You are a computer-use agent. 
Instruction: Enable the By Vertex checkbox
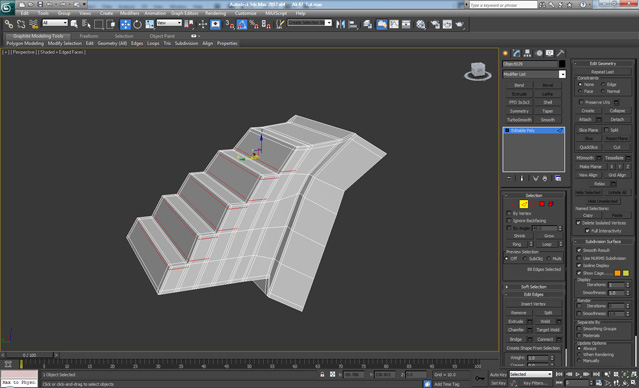[509, 213]
